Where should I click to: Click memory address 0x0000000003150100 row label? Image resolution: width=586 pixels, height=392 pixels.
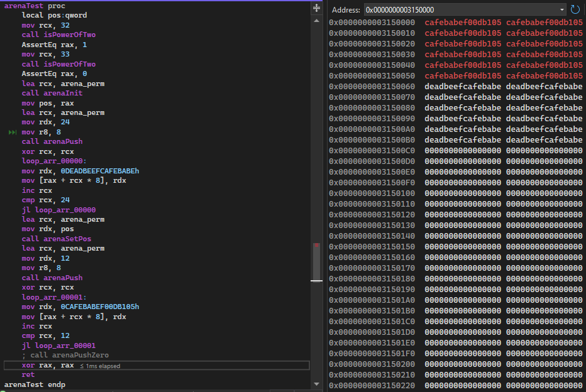372,193
